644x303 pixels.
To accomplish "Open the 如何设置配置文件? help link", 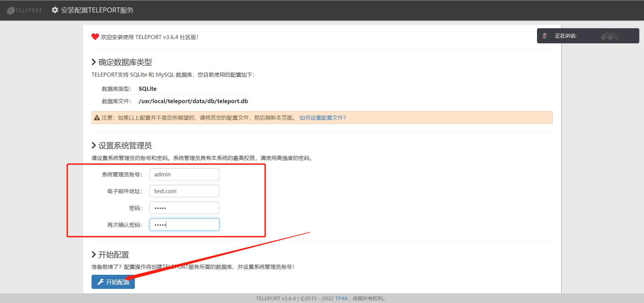I will (x=323, y=118).
